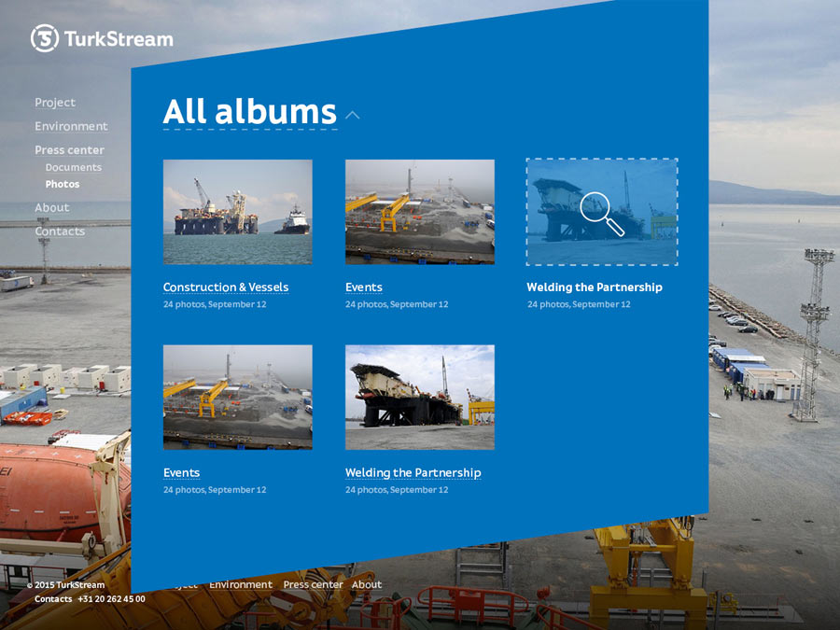Click the Environment link in the footer

pos(241,585)
